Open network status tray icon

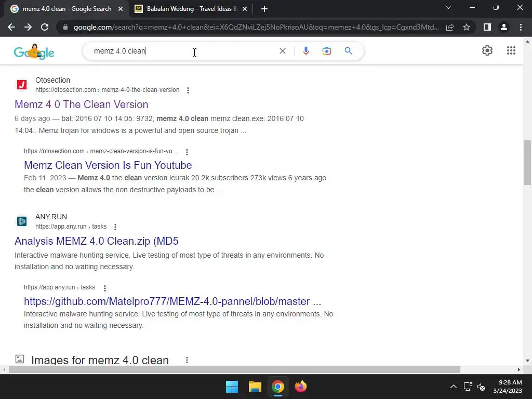(x=468, y=387)
